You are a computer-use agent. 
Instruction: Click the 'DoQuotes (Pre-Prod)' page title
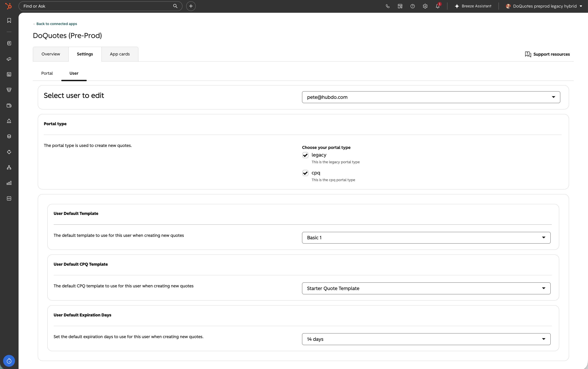67,36
